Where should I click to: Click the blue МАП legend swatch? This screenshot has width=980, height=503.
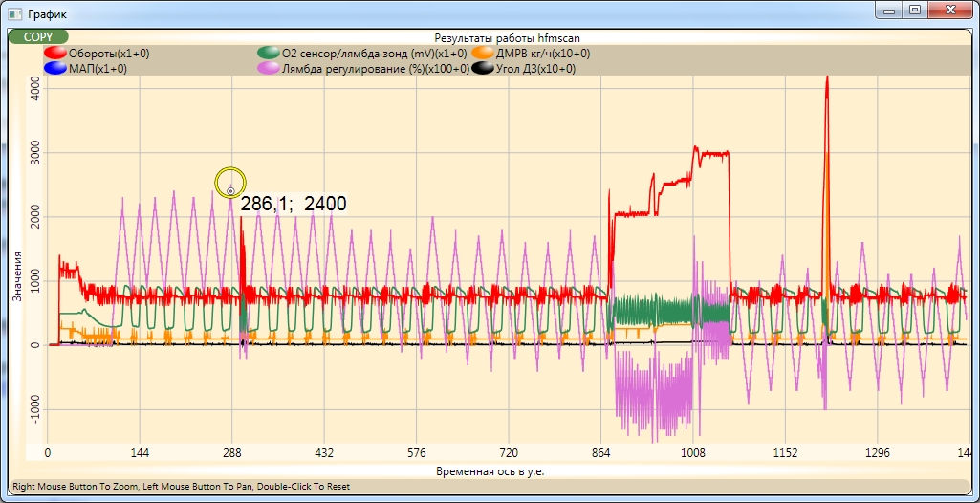pyautogui.click(x=55, y=69)
